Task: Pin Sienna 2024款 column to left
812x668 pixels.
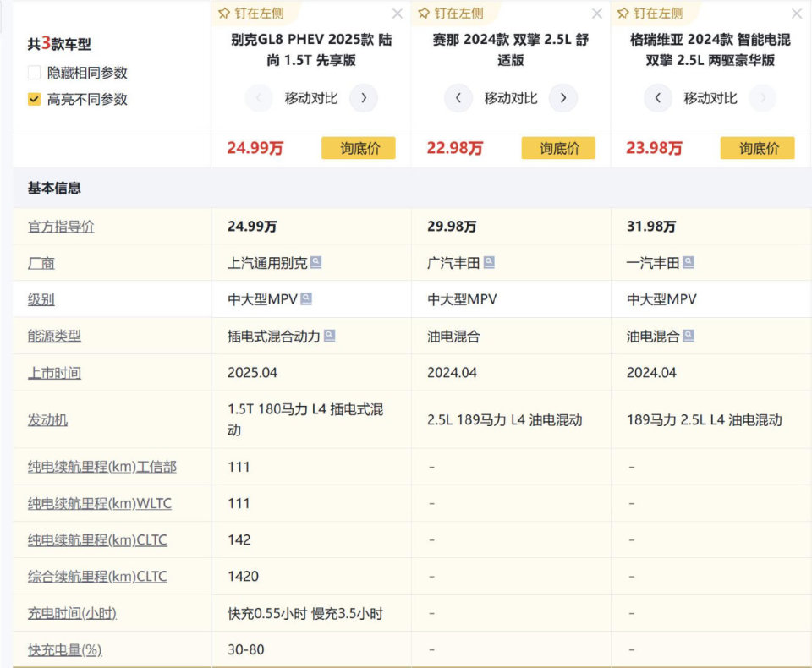Action: [x=451, y=14]
